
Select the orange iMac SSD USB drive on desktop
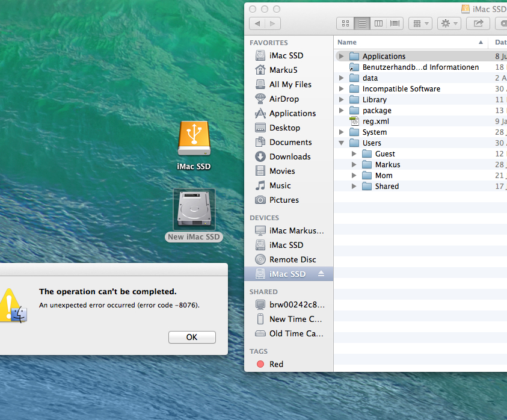pyautogui.click(x=194, y=138)
